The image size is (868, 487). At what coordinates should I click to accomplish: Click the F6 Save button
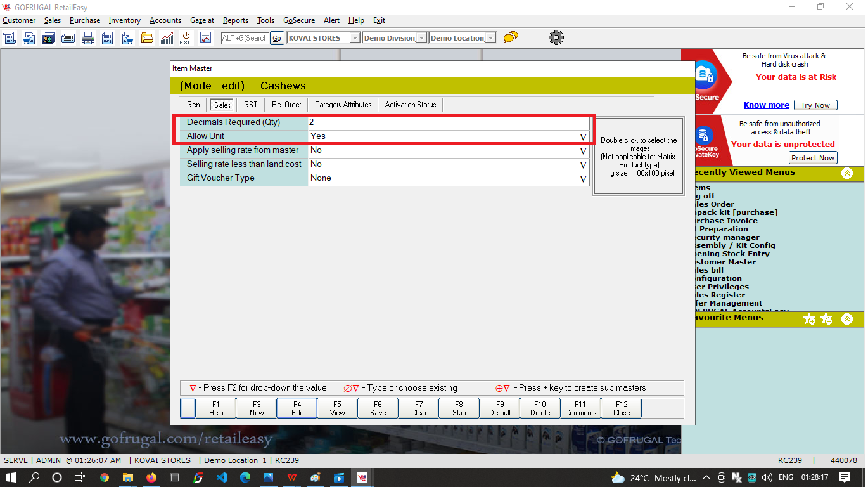[378, 408]
